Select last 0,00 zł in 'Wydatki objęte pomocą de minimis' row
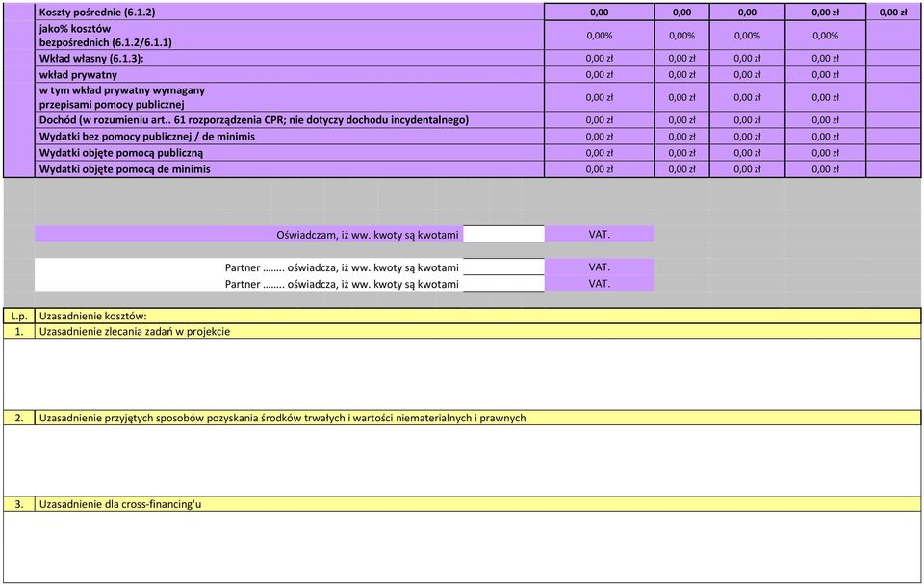This screenshot has height=585, width=924. click(x=825, y=169)
